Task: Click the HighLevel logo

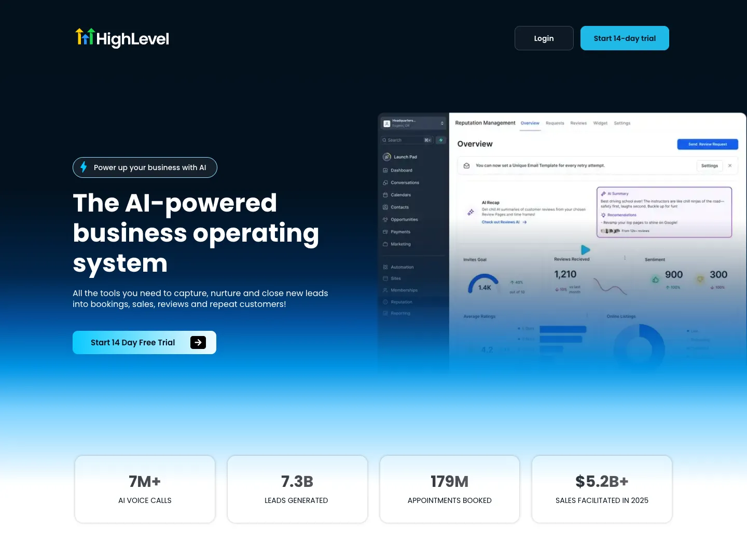Action: pos(122,38)
